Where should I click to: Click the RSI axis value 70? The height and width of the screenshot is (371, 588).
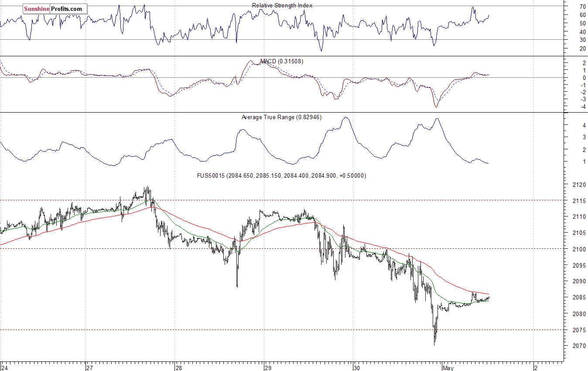tap(582, 7)
